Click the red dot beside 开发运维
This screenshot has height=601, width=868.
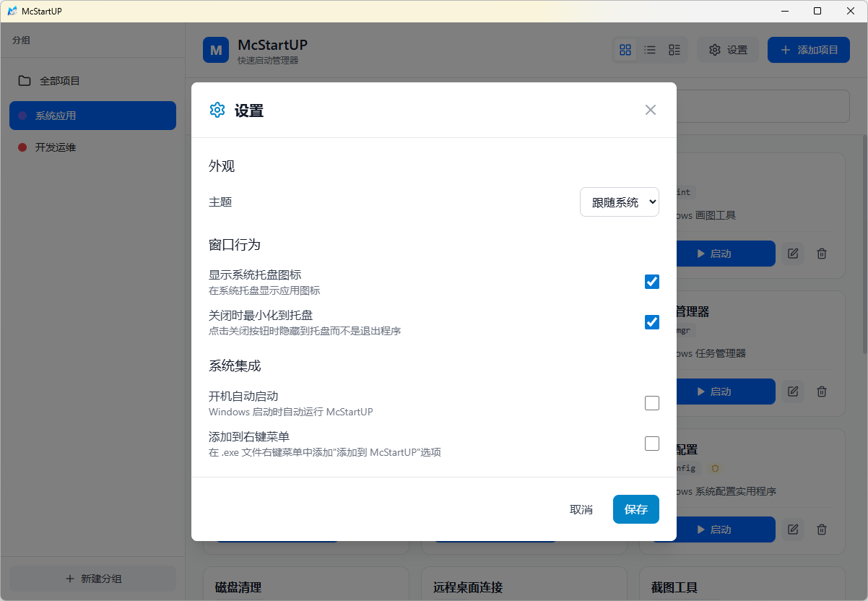pos(22,147)
